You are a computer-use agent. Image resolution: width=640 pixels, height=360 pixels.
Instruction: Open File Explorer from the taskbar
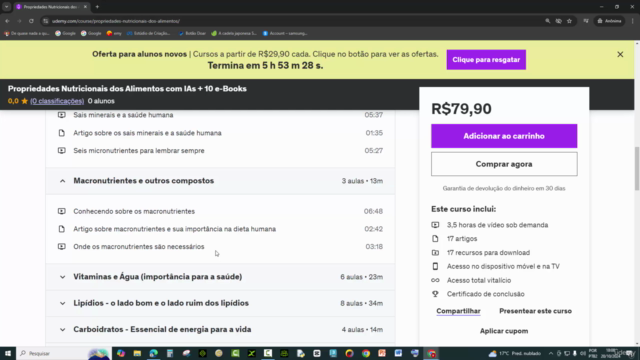(137, 353)
